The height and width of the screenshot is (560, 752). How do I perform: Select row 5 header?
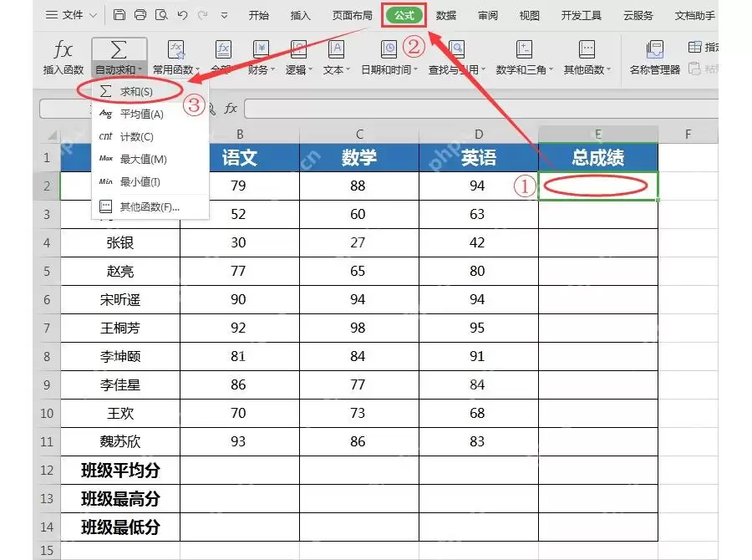(x=47, y=271)
